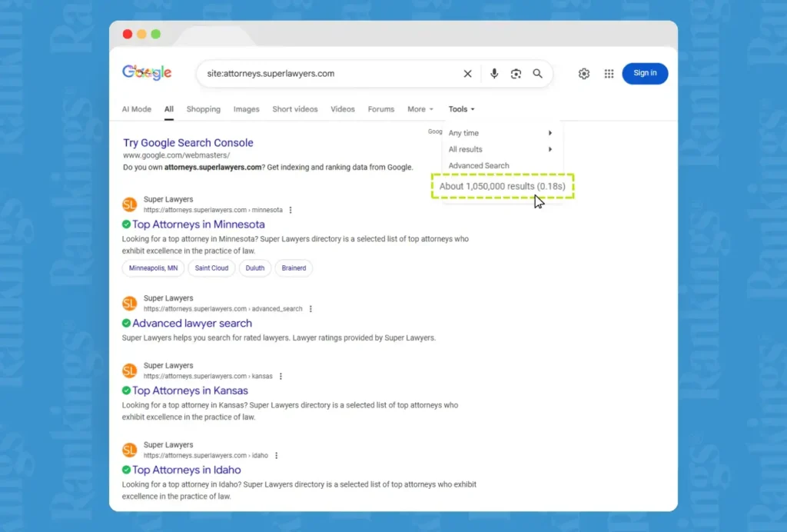Image resolution: width=787 pixels, height=532 pixels.
Task: Select the Duluth chip
Action: tap(255, 268)
